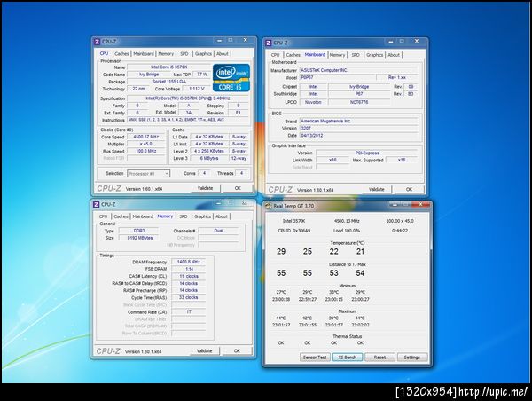Image resolution: width=532 pixels, height=401 pixels.
Task: Open SPD tab in the CPU window
Action: [184, 53]
